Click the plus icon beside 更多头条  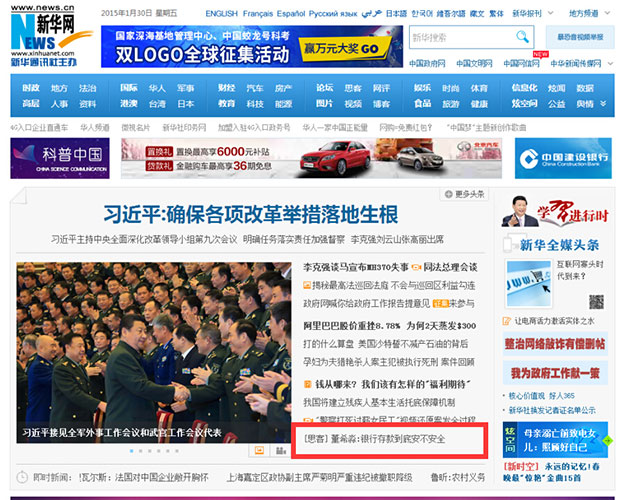pyautogui.click(x=449, y=194)
